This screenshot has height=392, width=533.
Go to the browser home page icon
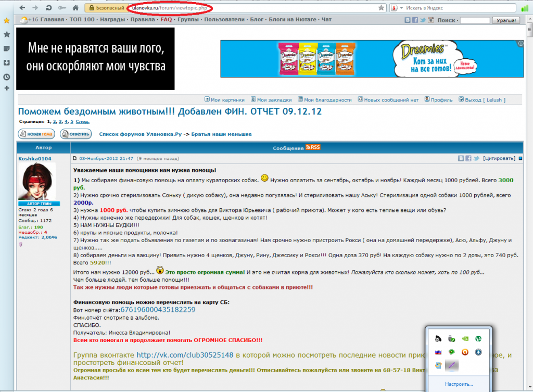click(75, 7)
